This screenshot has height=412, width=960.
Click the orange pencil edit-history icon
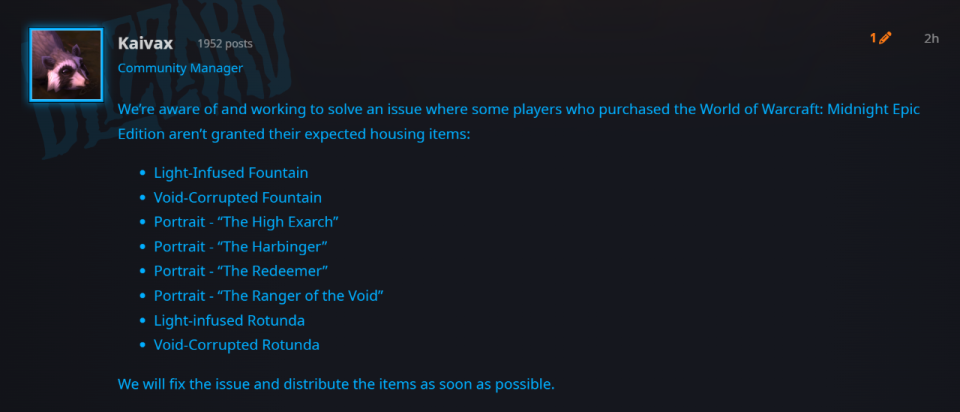tap(885, 38)
